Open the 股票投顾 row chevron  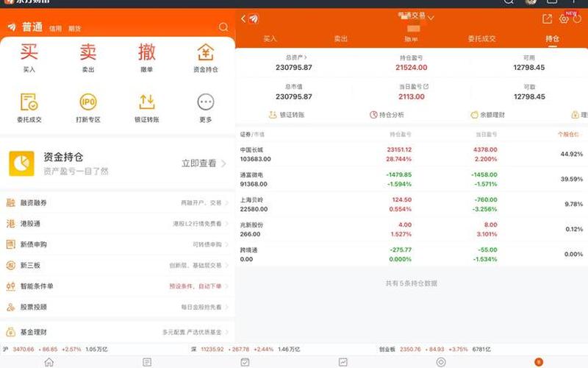tap(226, 307)
